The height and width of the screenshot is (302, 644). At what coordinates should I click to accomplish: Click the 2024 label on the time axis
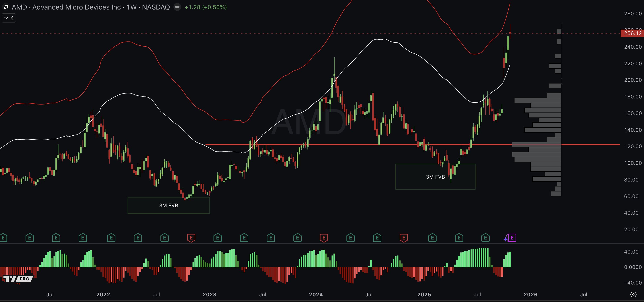coord(316,294)
